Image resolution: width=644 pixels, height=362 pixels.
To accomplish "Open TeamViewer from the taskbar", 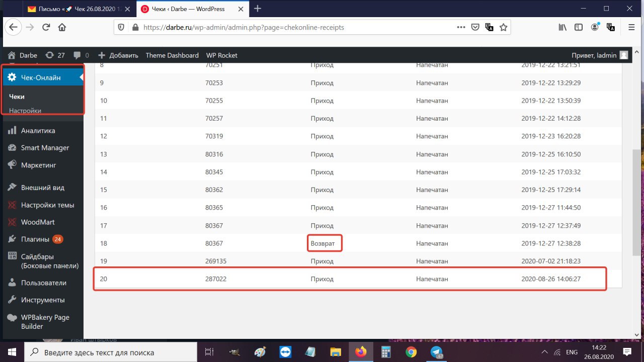I will [x=285, y=352].
